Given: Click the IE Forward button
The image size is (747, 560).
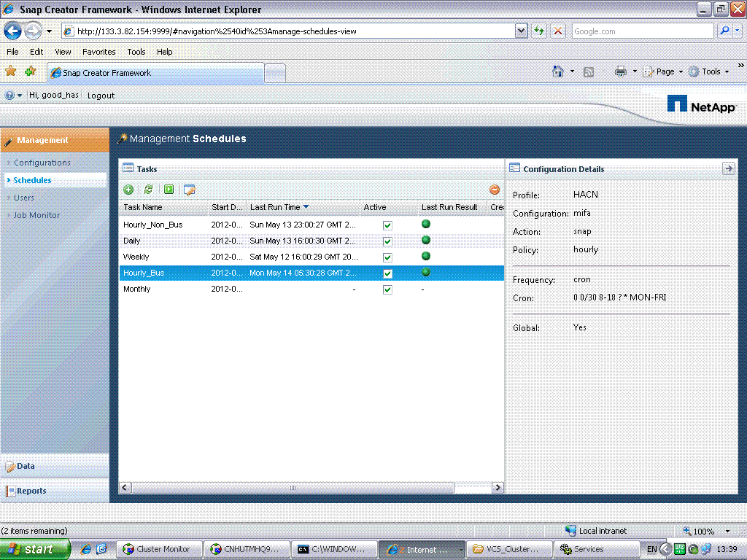Looking at the screenshot, I should 33,31.
